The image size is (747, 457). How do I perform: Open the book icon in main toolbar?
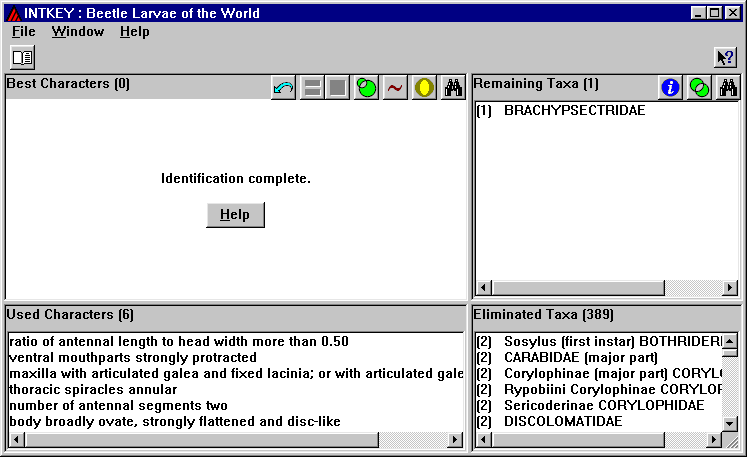point(22,57)
